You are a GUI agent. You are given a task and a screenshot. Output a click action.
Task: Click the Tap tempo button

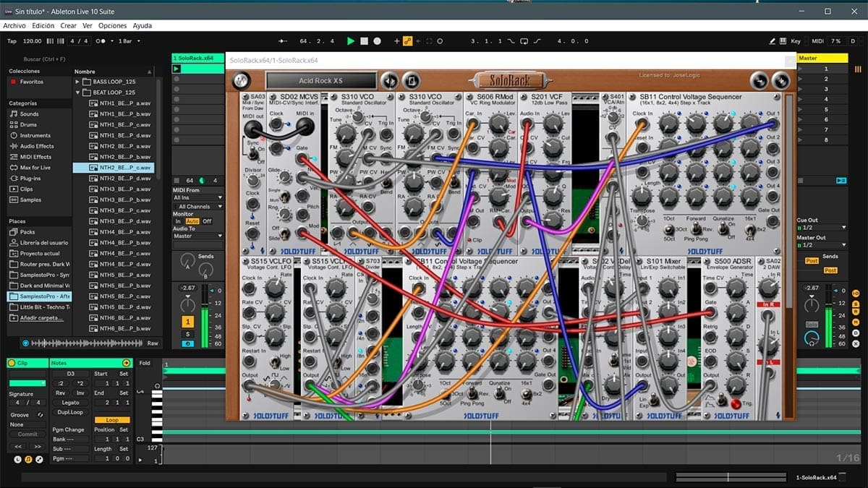[12, 41]
